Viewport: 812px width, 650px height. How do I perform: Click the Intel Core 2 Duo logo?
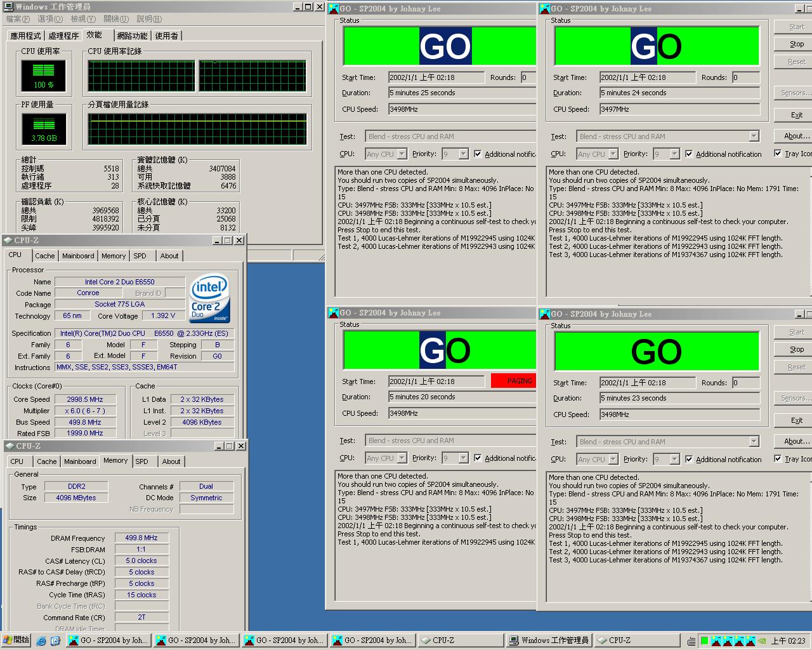click(210, 298)
